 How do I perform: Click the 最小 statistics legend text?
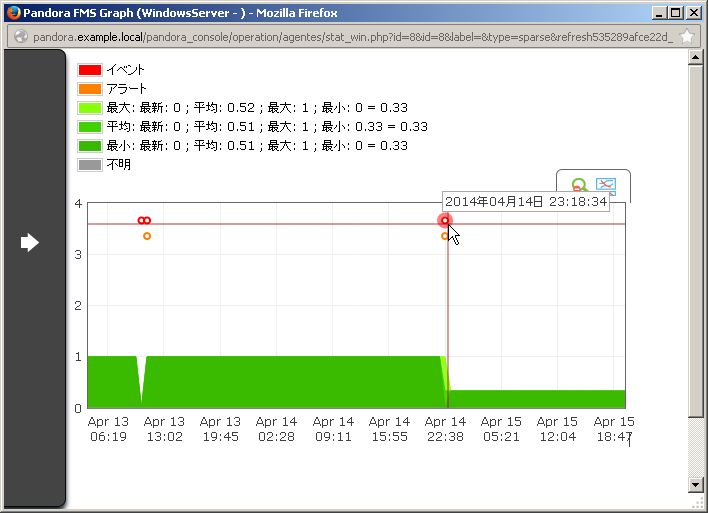pyautogui.click(x=257, y=146)
